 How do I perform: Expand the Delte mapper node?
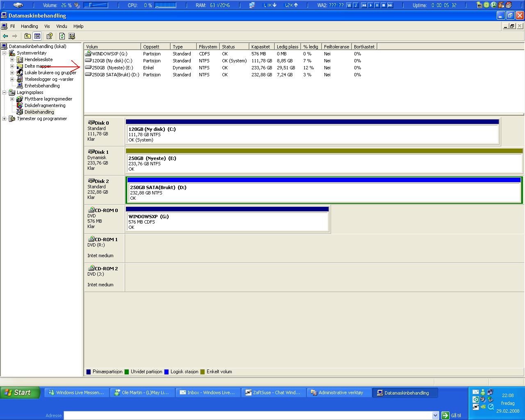tap(12, 66)
